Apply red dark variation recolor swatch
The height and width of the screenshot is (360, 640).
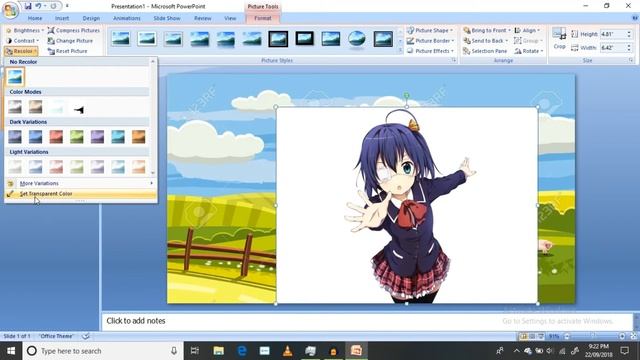click(x=56, y=137)
